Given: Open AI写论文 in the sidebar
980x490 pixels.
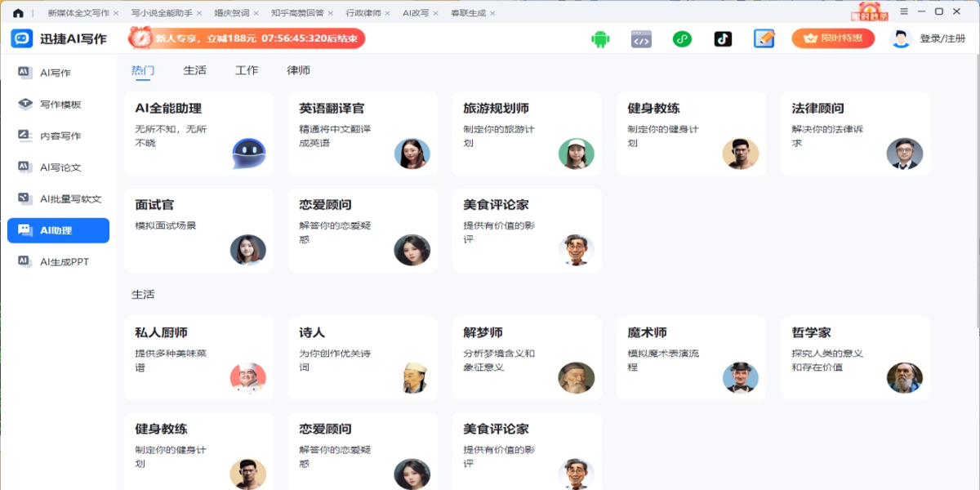Looking at the screenshot, I should click(x=60, y=167).
